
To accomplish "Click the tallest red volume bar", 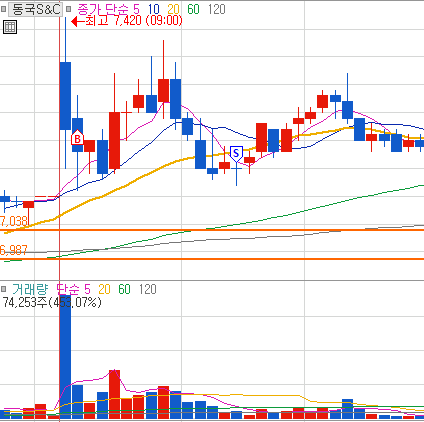I will (x=114, y=394).
